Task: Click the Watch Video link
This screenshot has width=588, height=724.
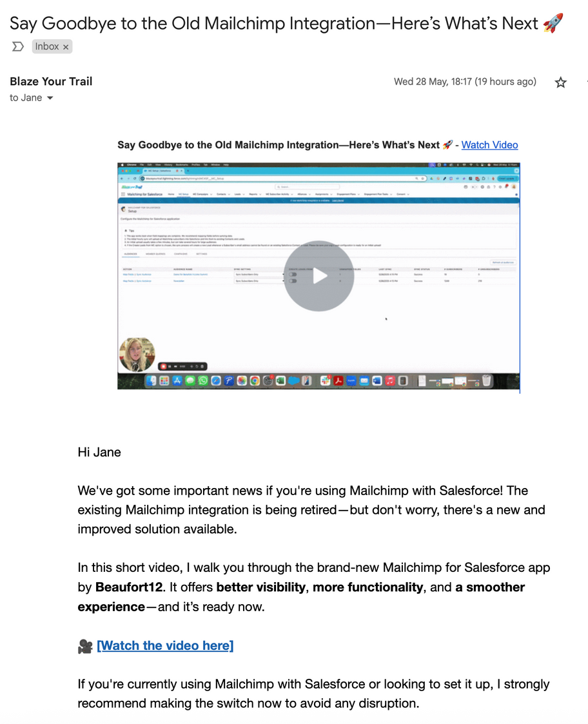Action: coord(489,144)
